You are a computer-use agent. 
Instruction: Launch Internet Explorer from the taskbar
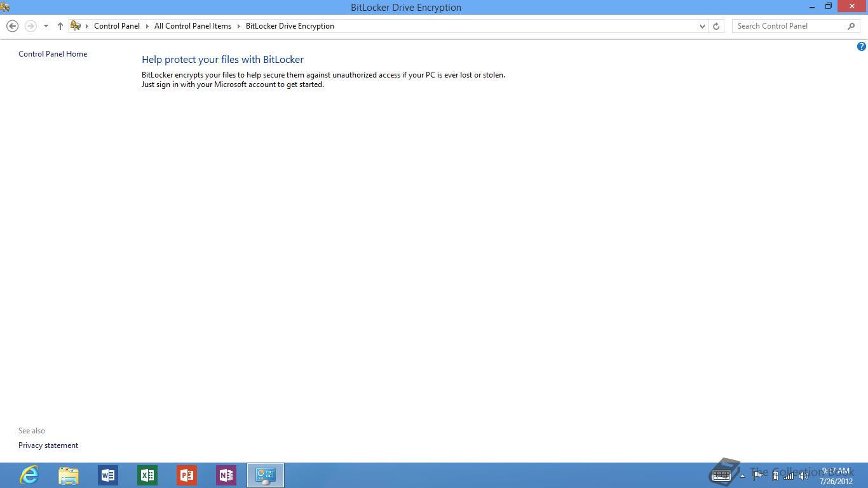pos(29,475)
